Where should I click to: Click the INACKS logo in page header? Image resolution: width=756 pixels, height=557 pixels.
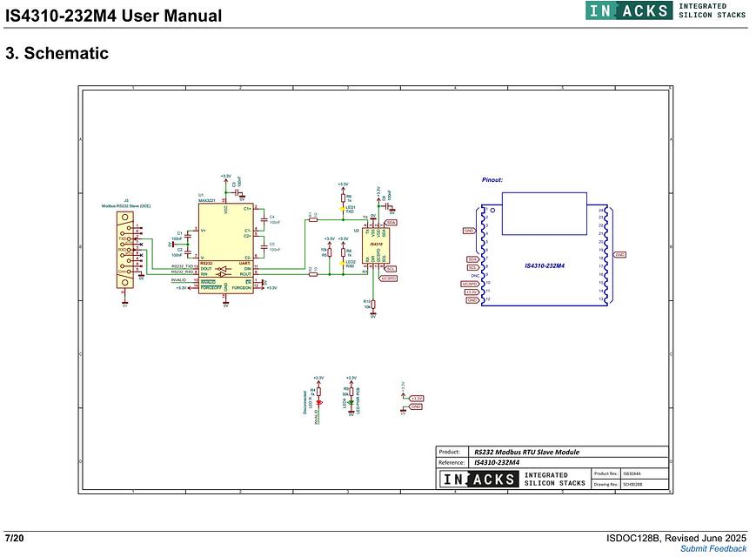pos(629,10)
